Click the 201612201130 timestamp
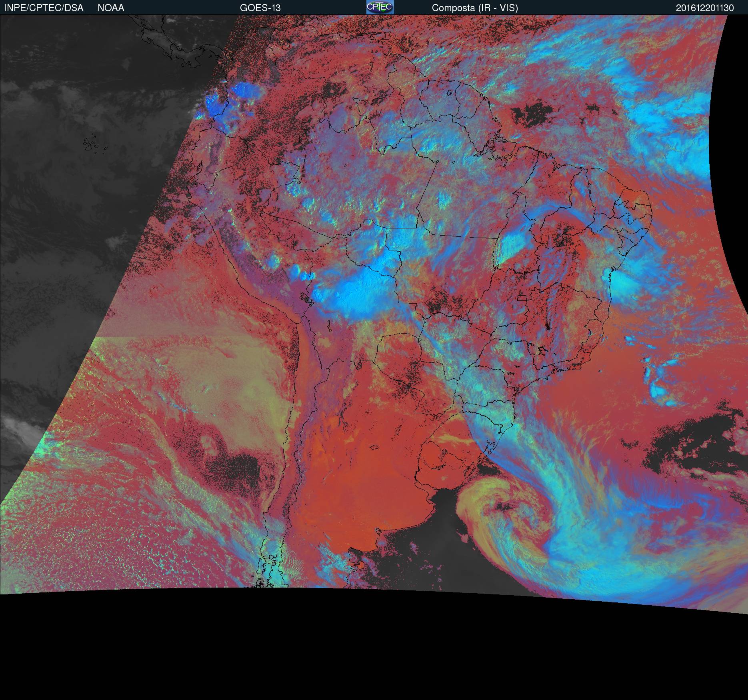Image resolution: width=748 pixels, height=700 pixels. point(705,8)
